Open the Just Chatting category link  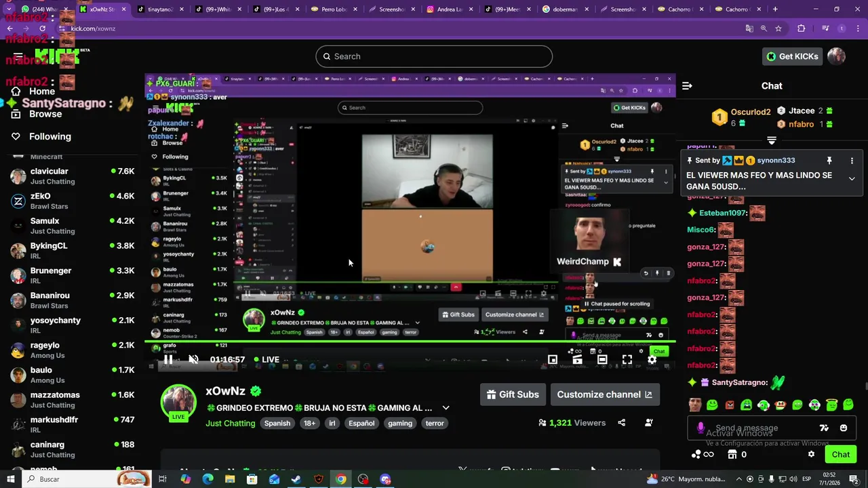pos(231,423)
